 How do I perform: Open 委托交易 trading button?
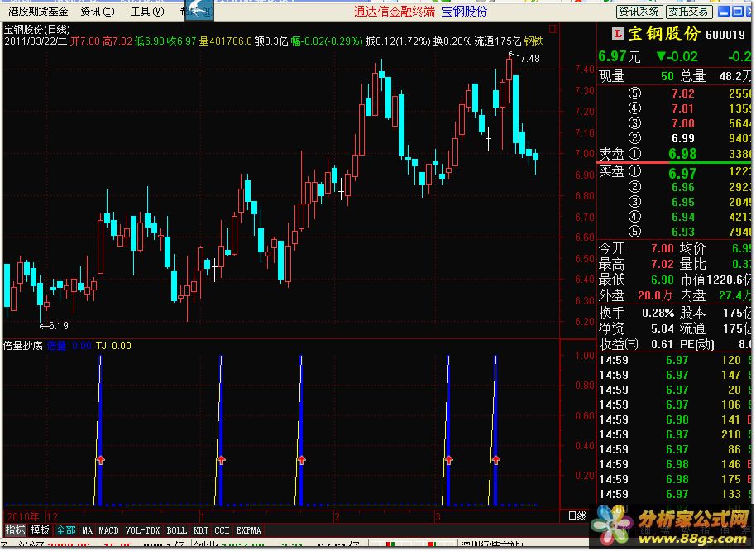tap(688, 11)
